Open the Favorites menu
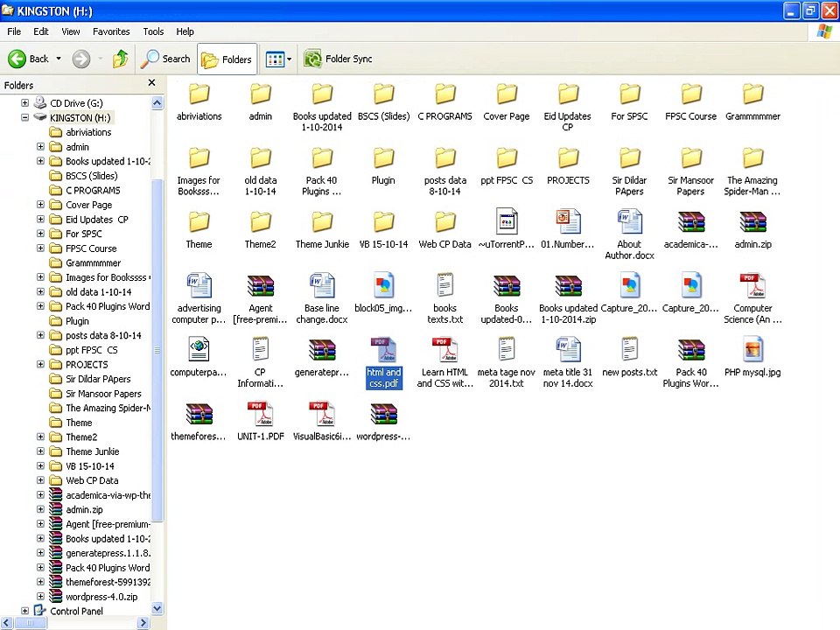This screenshot has height=630, width=840. 111,31
